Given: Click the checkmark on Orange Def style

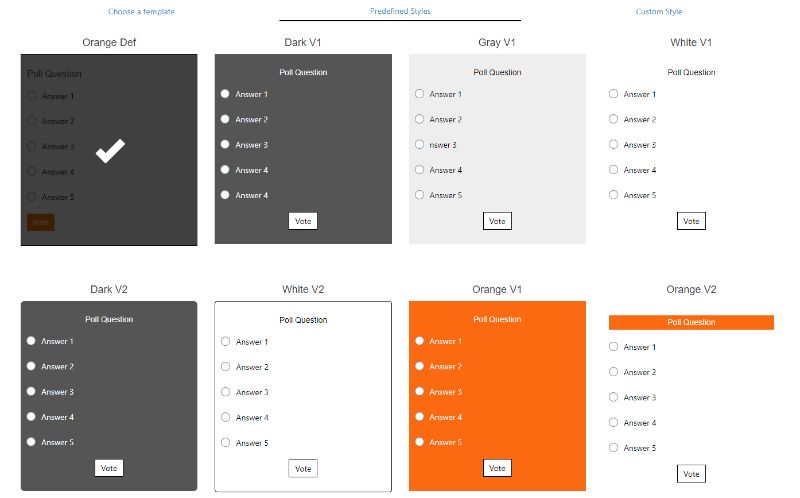Looking at the screenshot, I should (110, 151).
